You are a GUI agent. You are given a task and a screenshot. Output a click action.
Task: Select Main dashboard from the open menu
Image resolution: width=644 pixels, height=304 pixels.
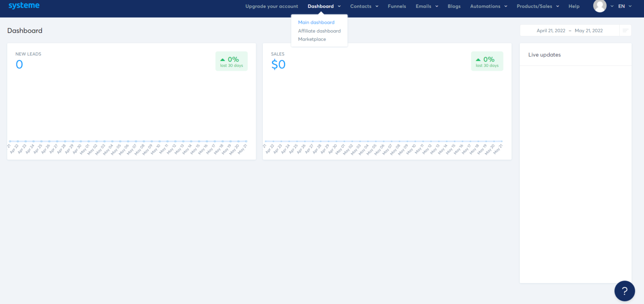316,22
